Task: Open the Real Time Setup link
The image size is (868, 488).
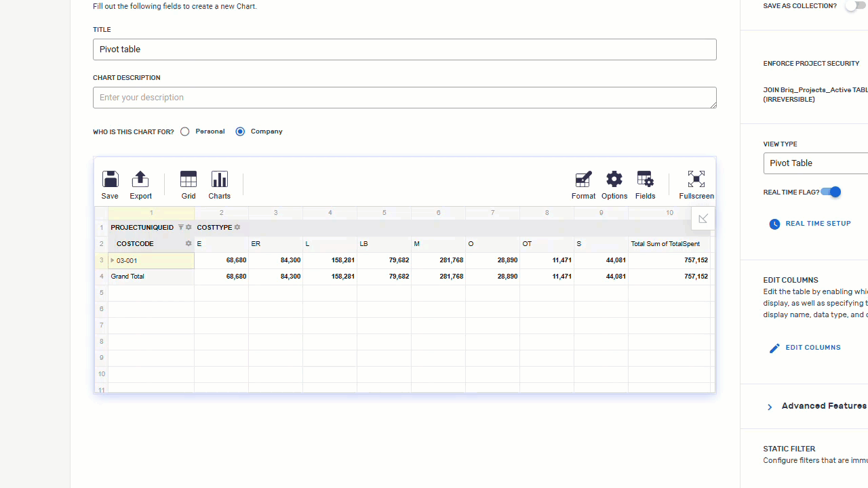Action: point(818,224)
